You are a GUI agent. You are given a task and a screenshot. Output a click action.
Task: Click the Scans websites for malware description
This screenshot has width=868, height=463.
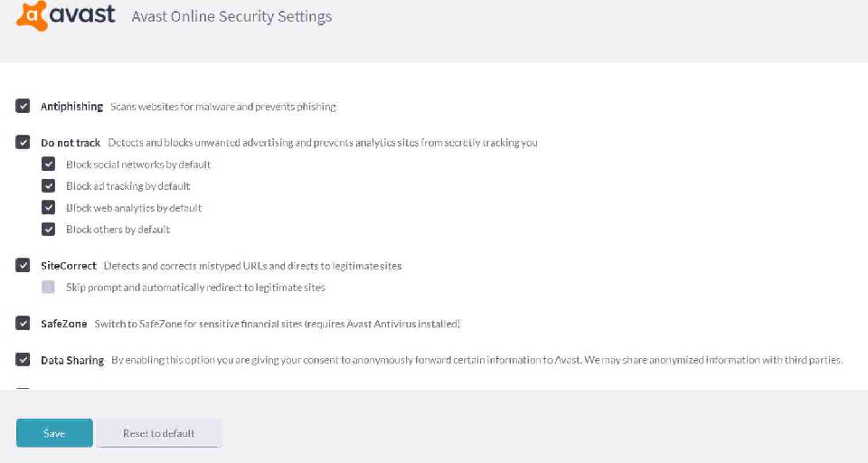[x=223, y=107]
